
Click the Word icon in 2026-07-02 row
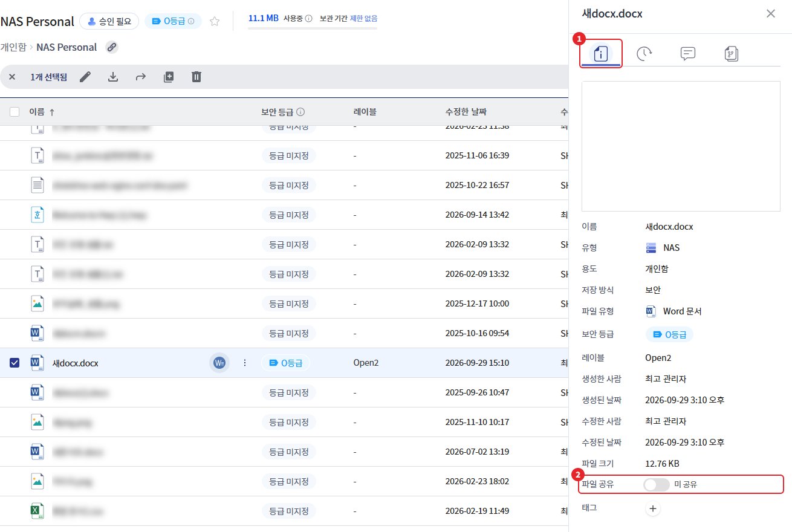coord(37,452)
